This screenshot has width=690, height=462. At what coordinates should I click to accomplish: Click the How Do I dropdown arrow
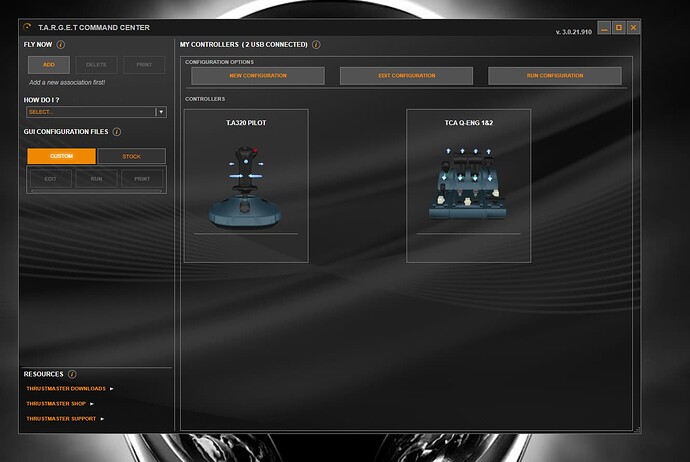161,112
